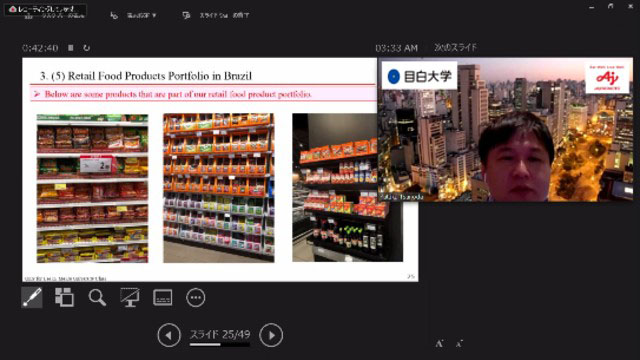The height and width of the screenshot is (360, 640).
Task: Open more slide show options menu
Action: [x=196, y=298]
